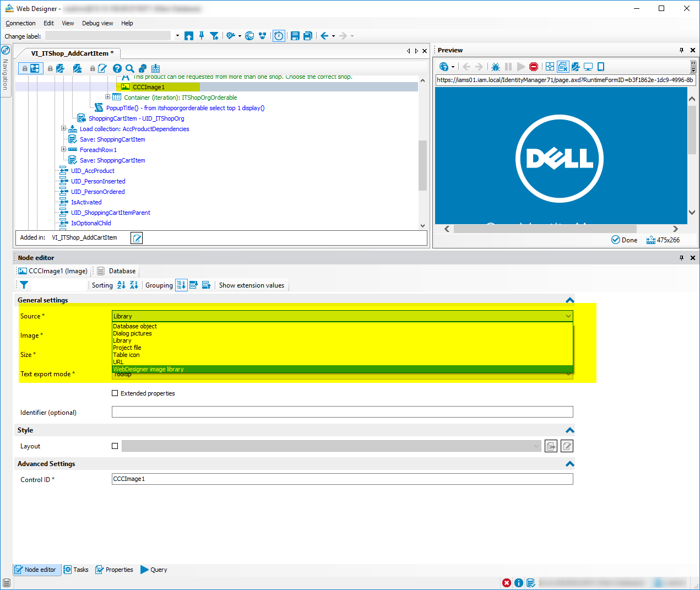Pick Project file from the Source list
The image size is (700, 590).
pyautogui.click(x=342, y=348)
